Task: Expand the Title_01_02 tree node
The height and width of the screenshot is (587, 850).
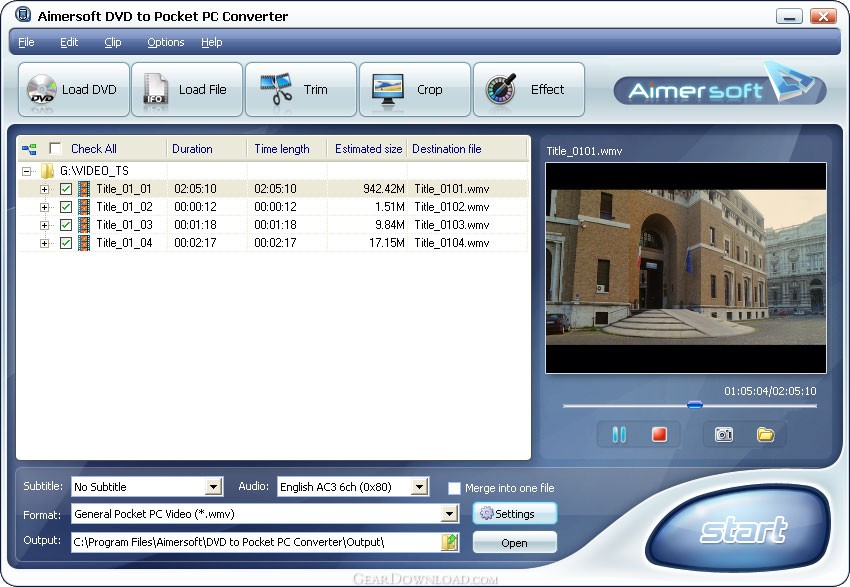Action: pyautogui.click(x=44, y=208)
